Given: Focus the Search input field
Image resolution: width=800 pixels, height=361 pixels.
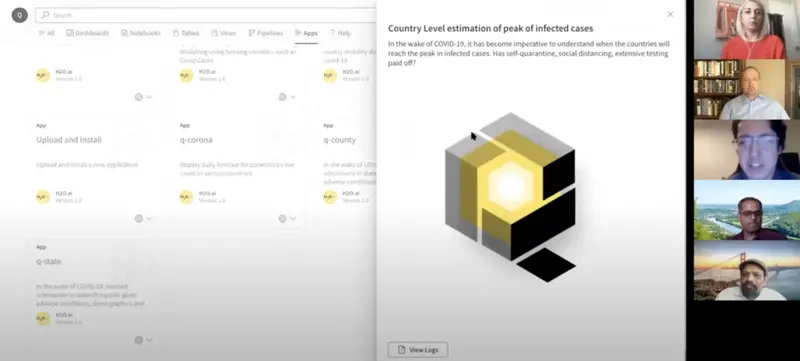Looking at the screenshot, I should (x=206, y=15).
